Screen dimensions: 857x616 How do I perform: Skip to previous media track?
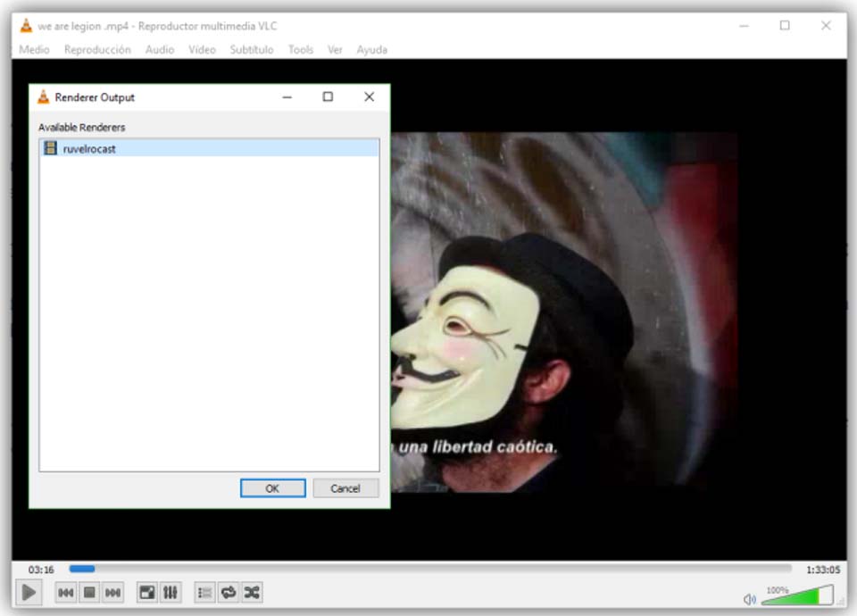point(66,593)
